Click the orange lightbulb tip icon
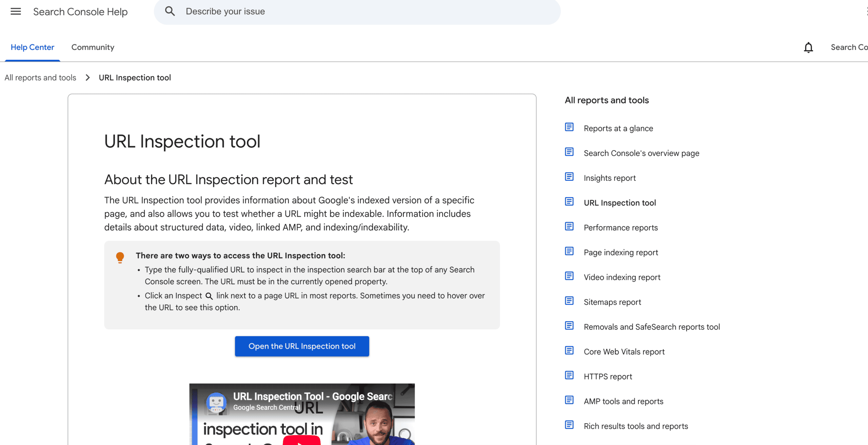Viewport: 868px width, 445px height. (x=120, y=257)
